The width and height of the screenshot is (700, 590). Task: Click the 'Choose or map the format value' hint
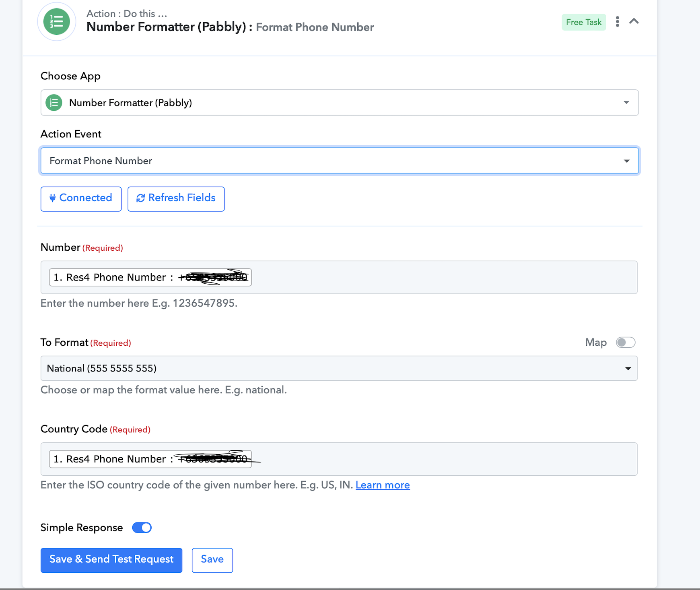[x=164, y=390]
